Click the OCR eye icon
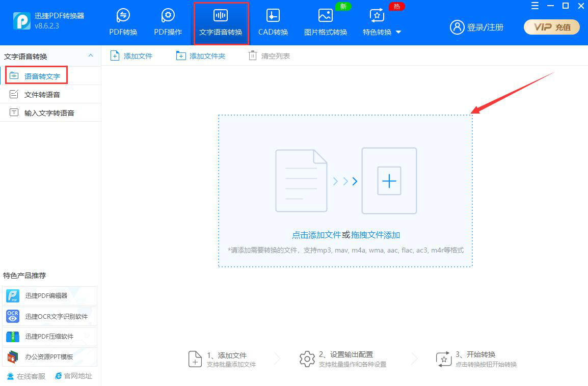This screenshot has width=588, height=386. (x=13, y=316)
